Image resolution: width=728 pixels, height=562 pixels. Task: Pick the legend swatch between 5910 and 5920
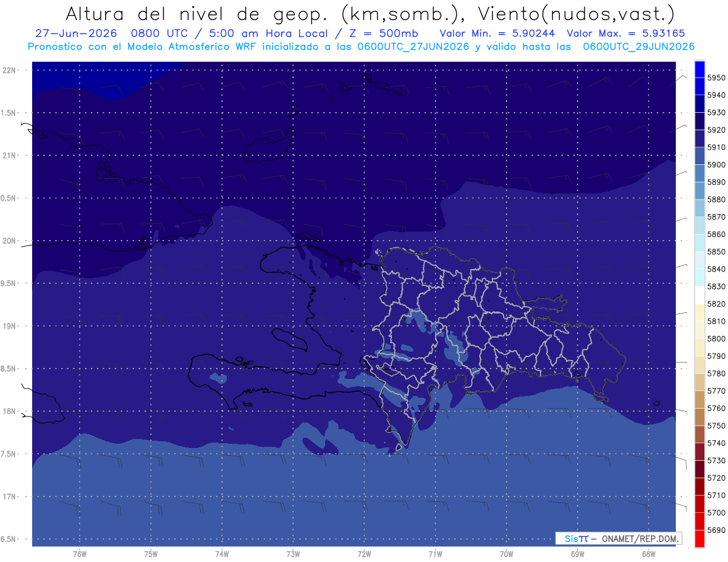[699, 139]
